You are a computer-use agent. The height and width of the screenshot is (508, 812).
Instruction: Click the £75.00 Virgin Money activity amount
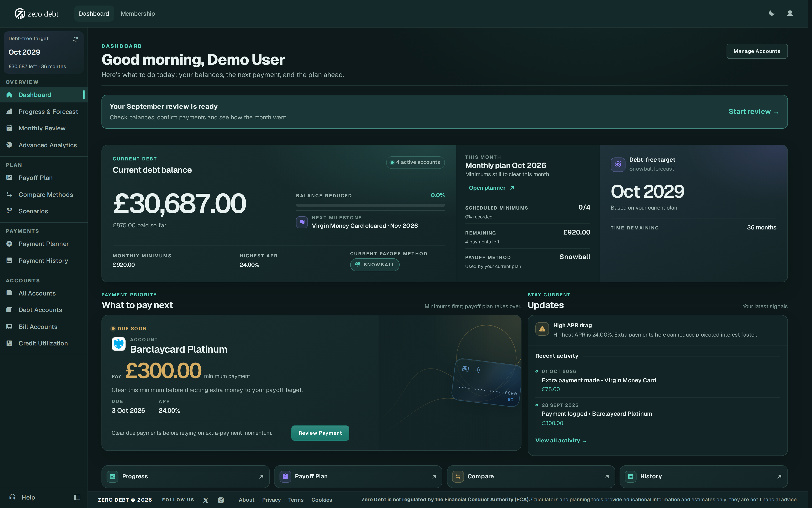(551, 389)
